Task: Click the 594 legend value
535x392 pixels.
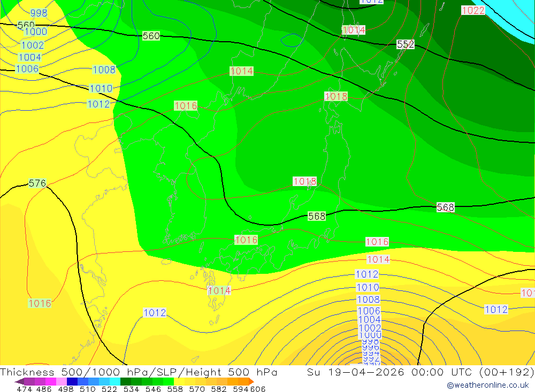Action: coord(241,389)
